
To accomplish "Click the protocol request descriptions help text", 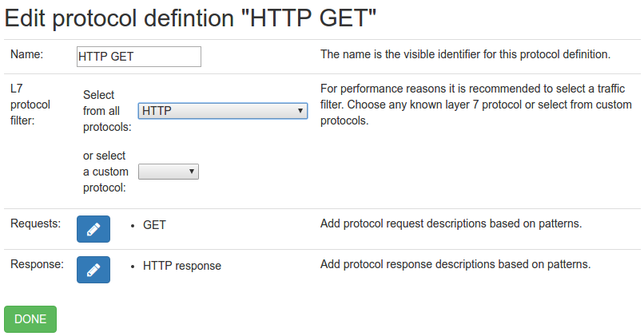I will 451,223.
